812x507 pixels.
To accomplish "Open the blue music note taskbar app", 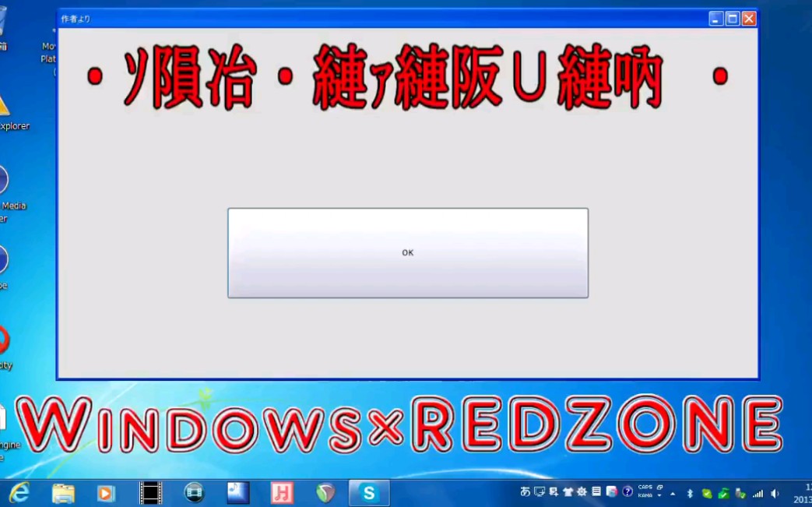I will click(238, 492).
